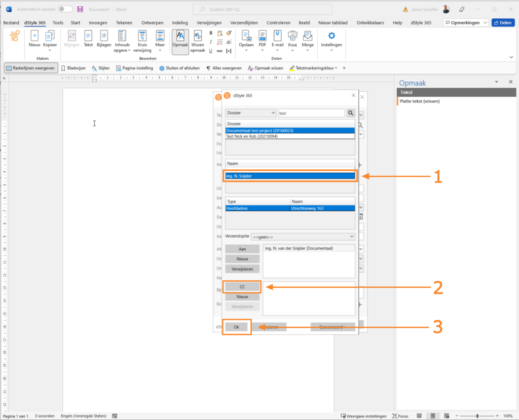Open Tekstmarkeringskleur dropdown arrow
The image size is (519, 420).
pyautogui.click(x=336, y=68)
